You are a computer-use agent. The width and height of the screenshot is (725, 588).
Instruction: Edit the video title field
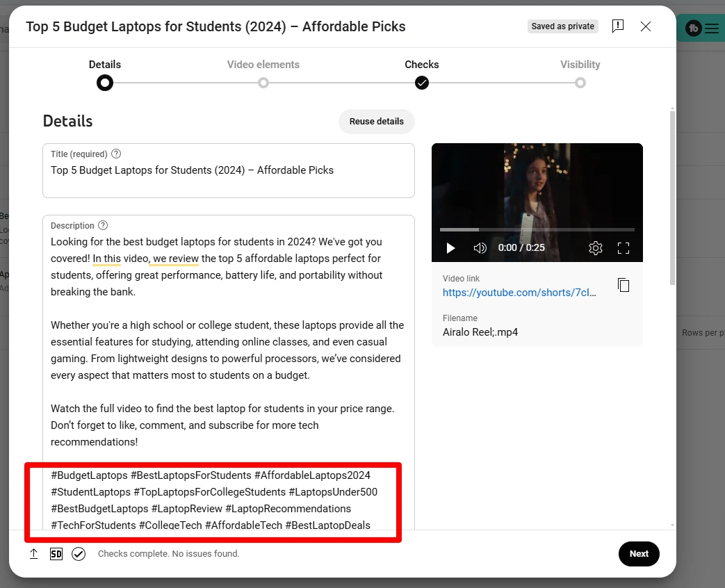click(x=229, y=170)
